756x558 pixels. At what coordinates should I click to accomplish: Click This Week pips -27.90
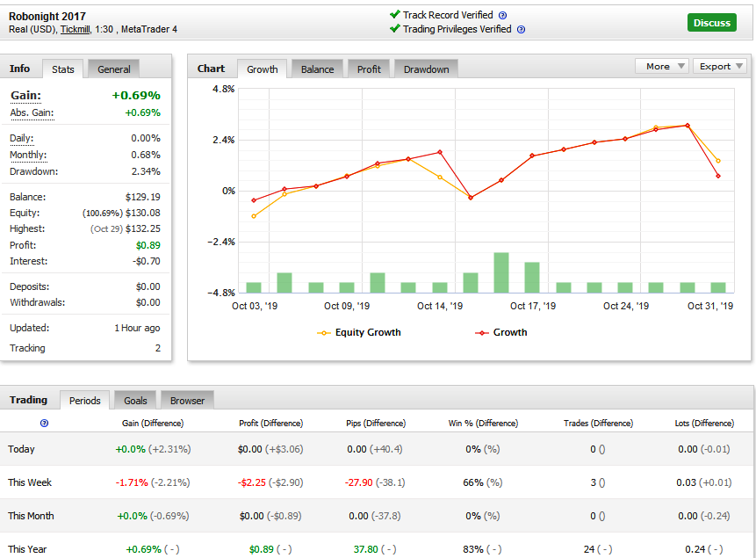[359, 482]
